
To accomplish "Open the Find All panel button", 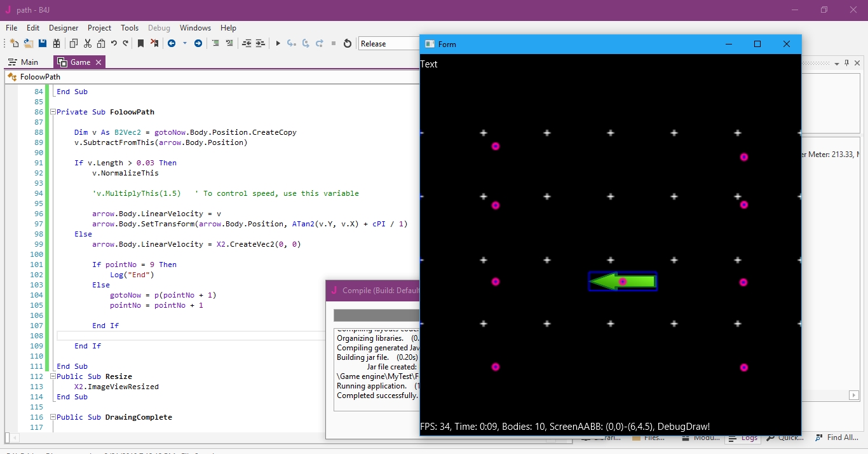I will click(837, 437).
